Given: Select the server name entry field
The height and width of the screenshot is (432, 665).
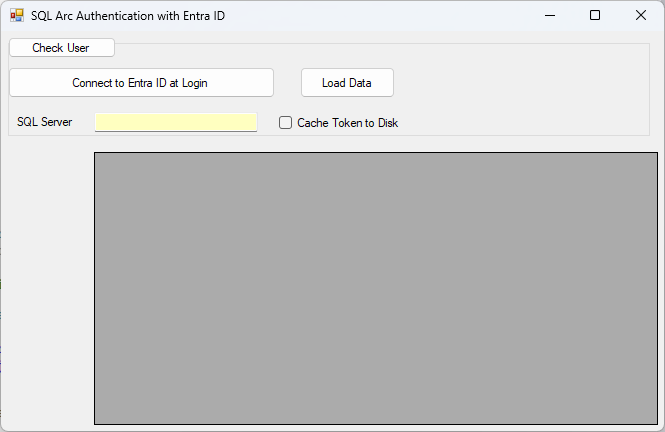Looking at the screenshot, I should (x=176, y=122).
